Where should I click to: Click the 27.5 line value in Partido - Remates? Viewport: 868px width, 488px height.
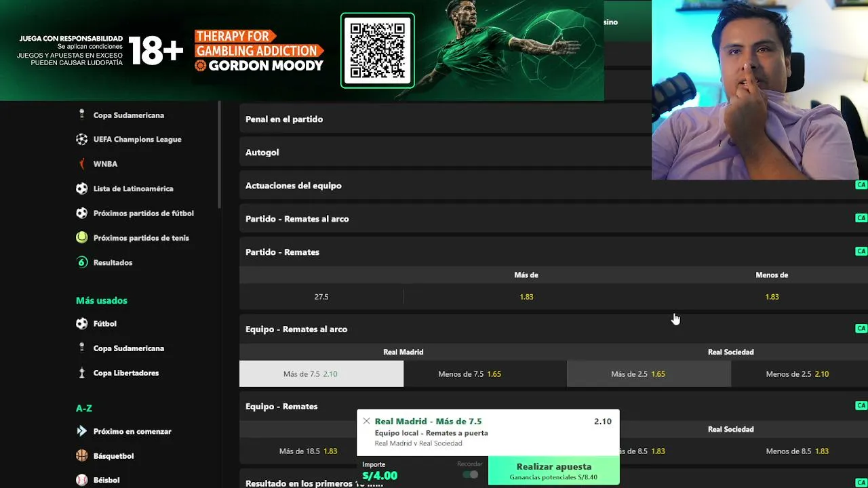pos(321,297)
